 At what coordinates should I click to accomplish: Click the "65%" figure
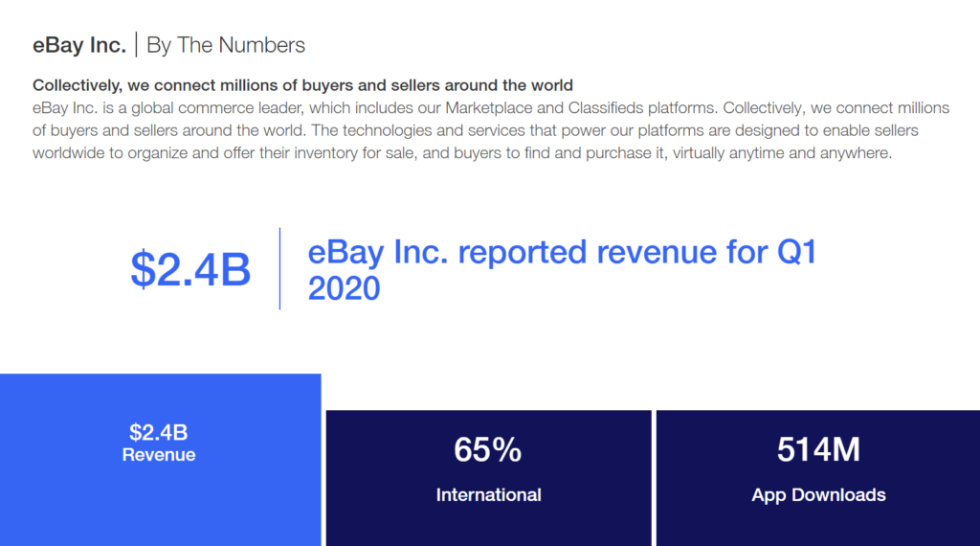pos(488,449)
